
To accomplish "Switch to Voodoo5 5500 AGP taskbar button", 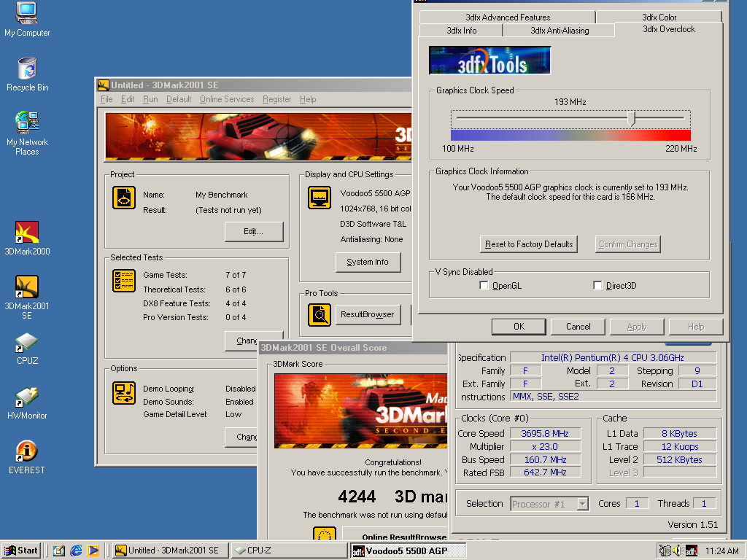I will pos(408,551).
